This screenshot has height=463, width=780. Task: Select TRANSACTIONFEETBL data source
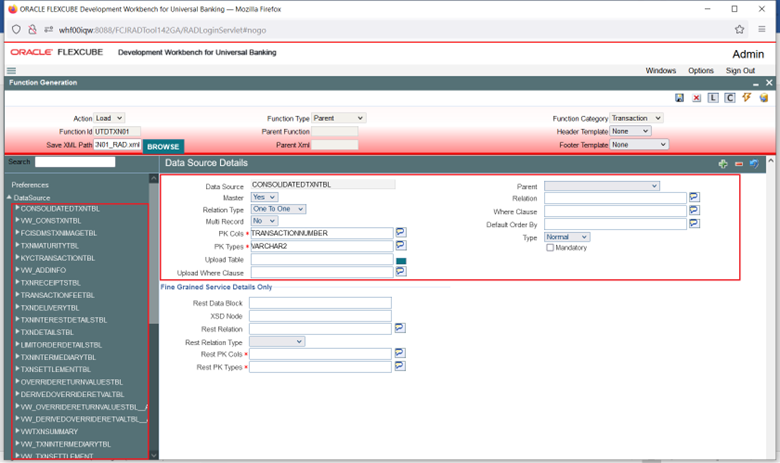point(58,295)
